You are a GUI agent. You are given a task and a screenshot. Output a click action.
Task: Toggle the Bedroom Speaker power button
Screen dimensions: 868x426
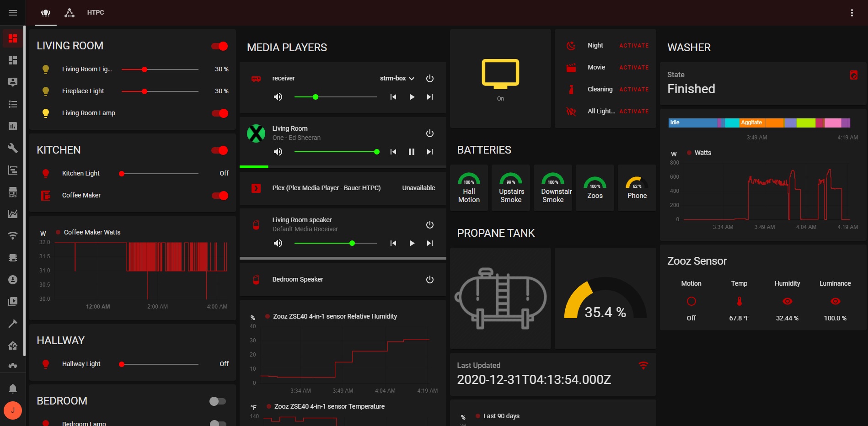429,280
